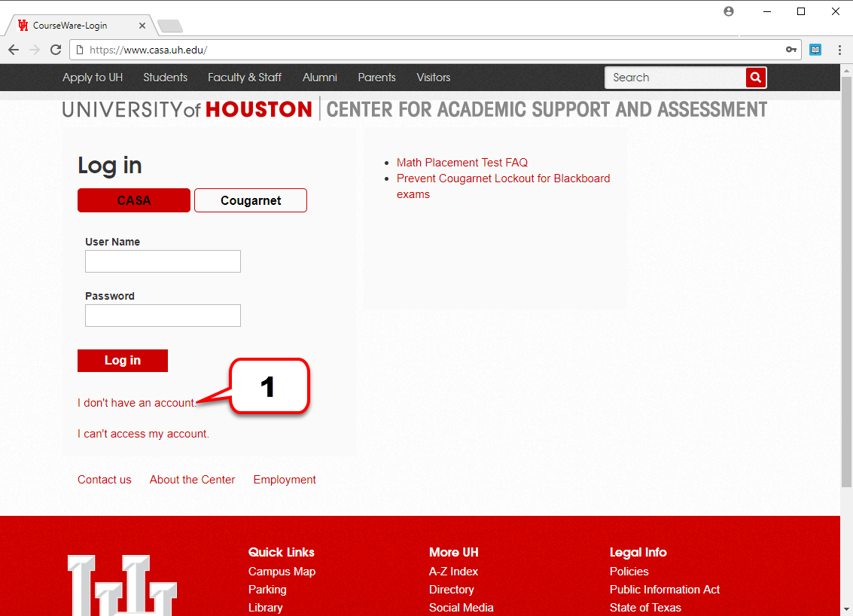Switch to the Cougarnet login tab
853x616 pixels.
tap(251, 200)
